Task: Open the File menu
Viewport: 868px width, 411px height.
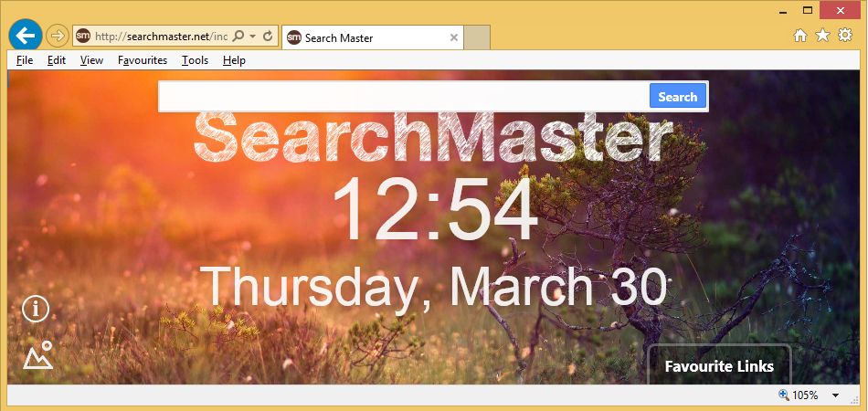Action: coord(25,60)
